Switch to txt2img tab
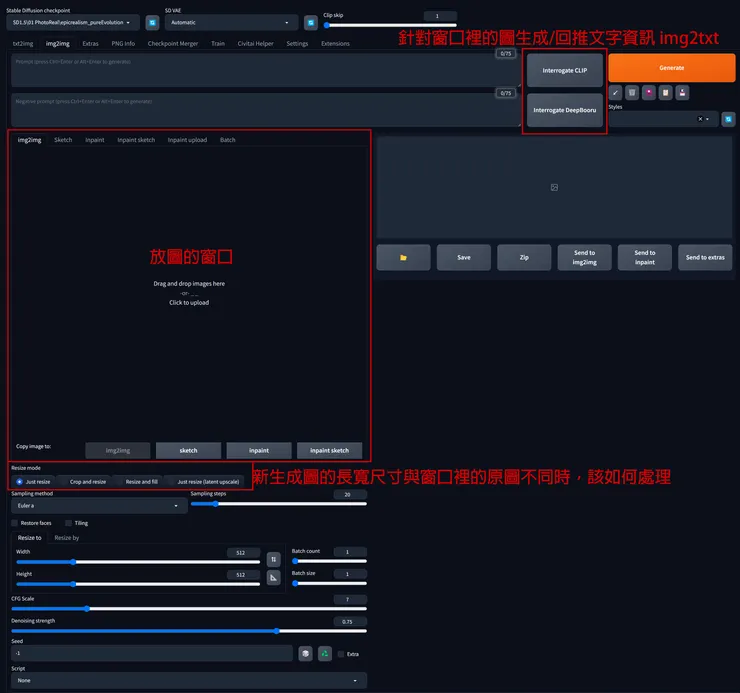This screenshot has height=693, width=740. [x=23, y=43]
